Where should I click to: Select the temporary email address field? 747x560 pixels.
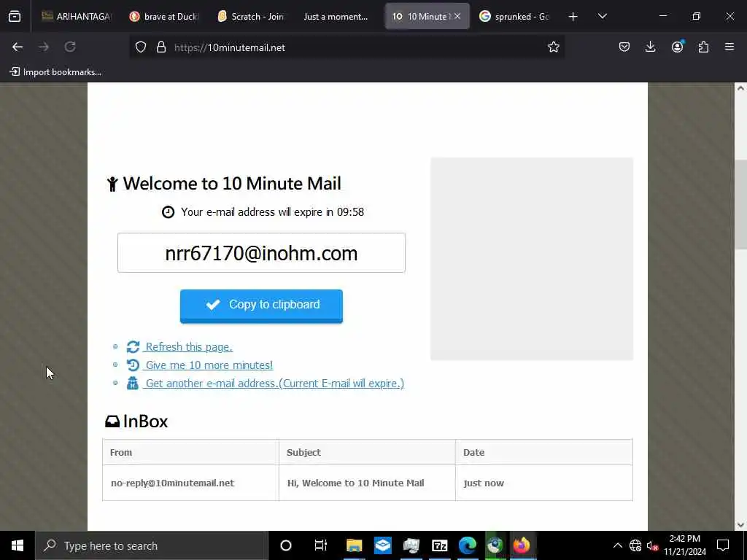[x=261, y=253]
